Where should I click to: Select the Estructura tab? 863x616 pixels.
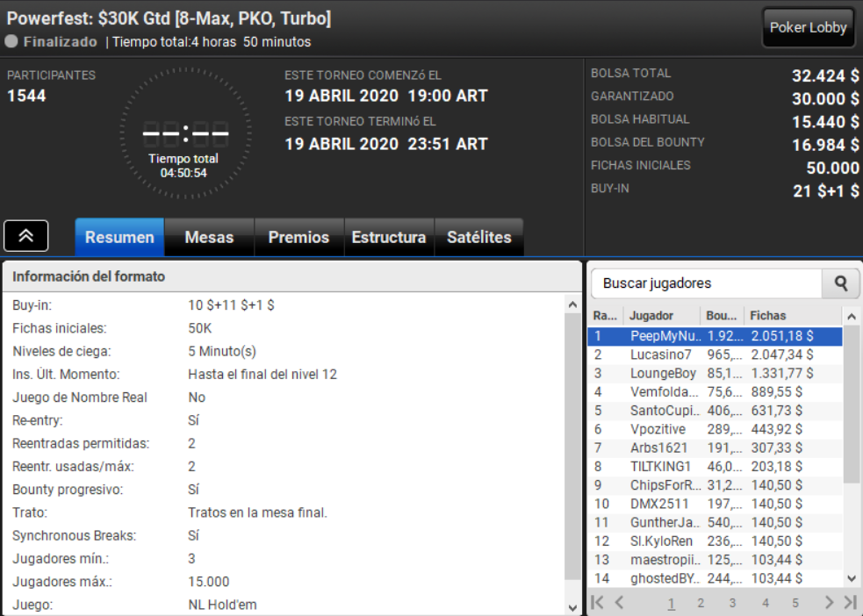coord(389,237)
